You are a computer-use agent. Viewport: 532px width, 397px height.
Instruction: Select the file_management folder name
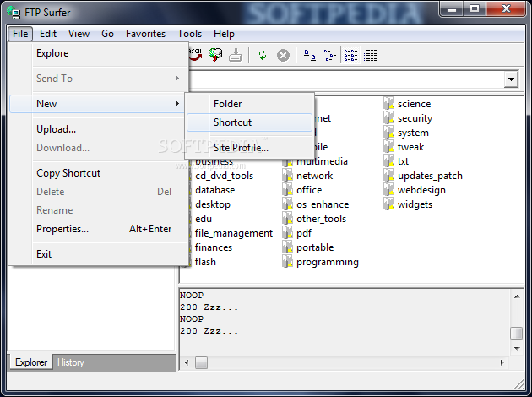coord(234,233)
